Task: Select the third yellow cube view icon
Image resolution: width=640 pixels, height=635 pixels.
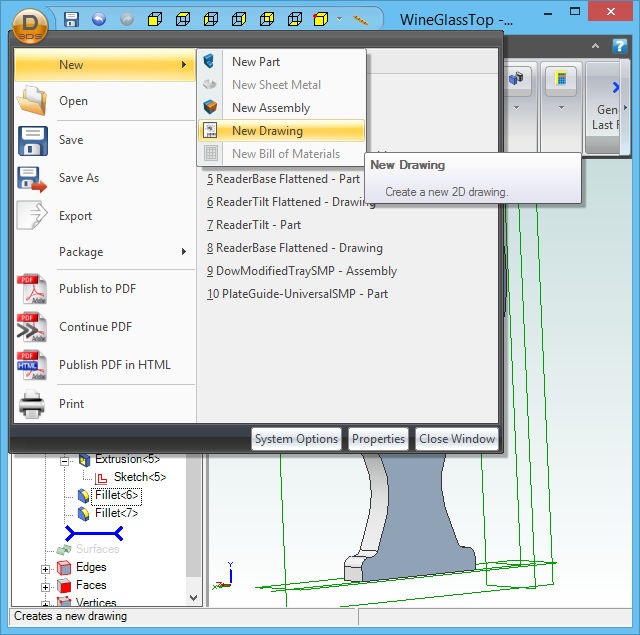Action: click(211, 19)
